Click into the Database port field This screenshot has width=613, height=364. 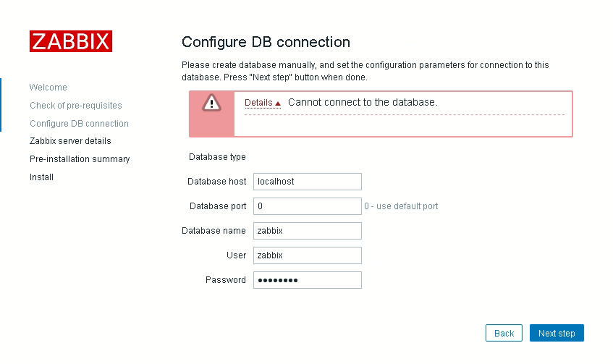[x=308, y=206]
